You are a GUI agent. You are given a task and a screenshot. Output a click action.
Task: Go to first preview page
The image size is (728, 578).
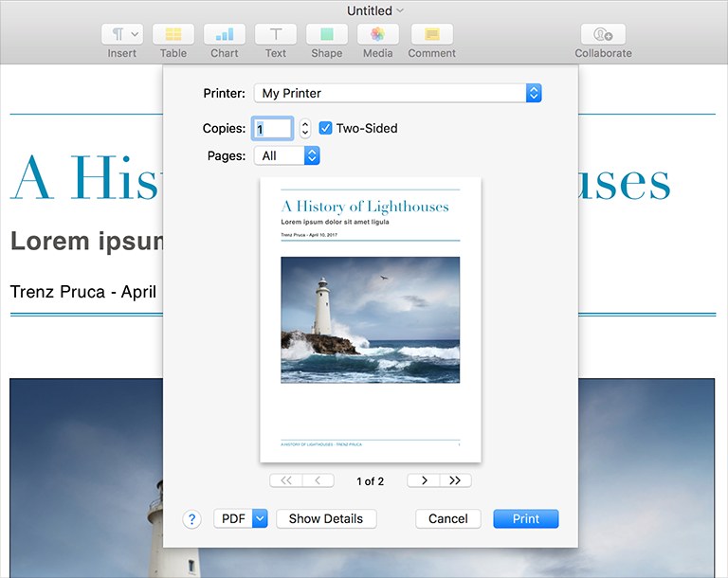286,480
